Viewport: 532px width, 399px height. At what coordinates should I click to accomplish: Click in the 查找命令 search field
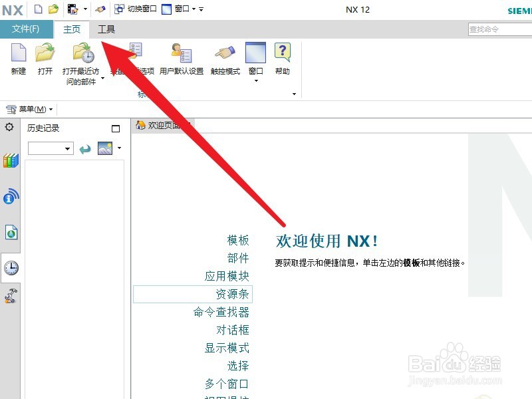(500, 29)
